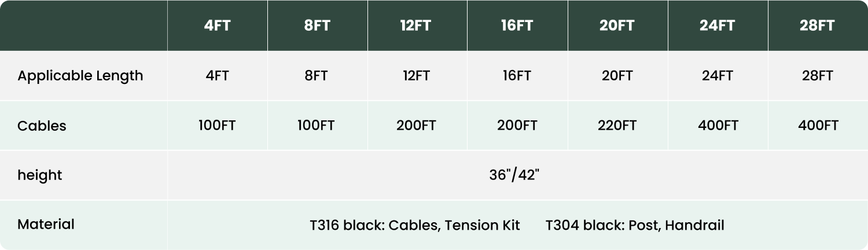Click the 24FT cell in Applicable Length row
868x250 pixels.
(718, 76)
